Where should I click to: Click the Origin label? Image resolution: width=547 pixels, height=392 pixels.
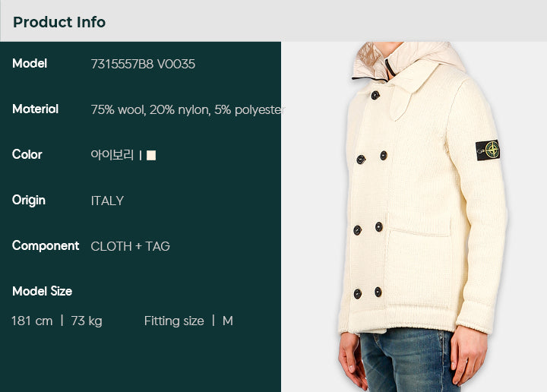(x=29, y=201)
